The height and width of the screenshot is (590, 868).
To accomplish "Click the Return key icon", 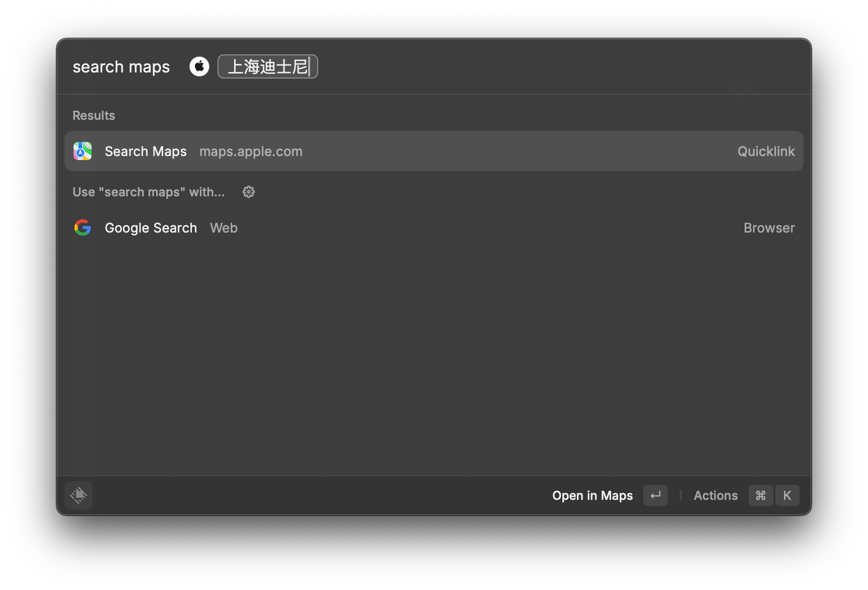I will pyautogui.click(x=656, y=495).
